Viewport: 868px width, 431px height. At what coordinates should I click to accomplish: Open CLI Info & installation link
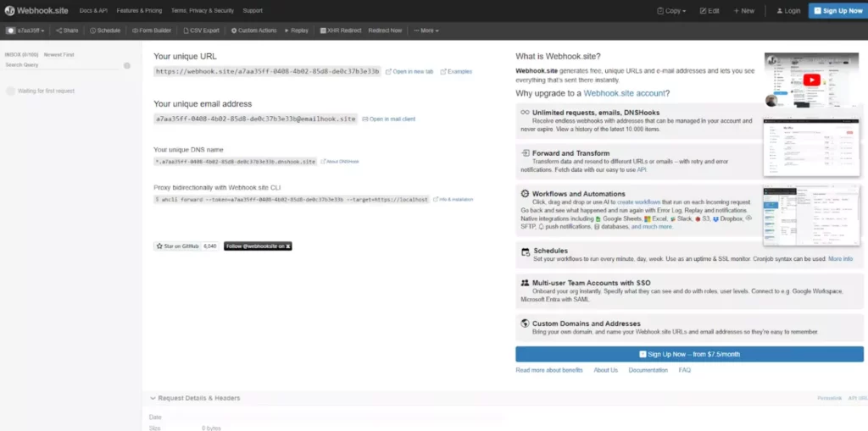tap(453, 199)
